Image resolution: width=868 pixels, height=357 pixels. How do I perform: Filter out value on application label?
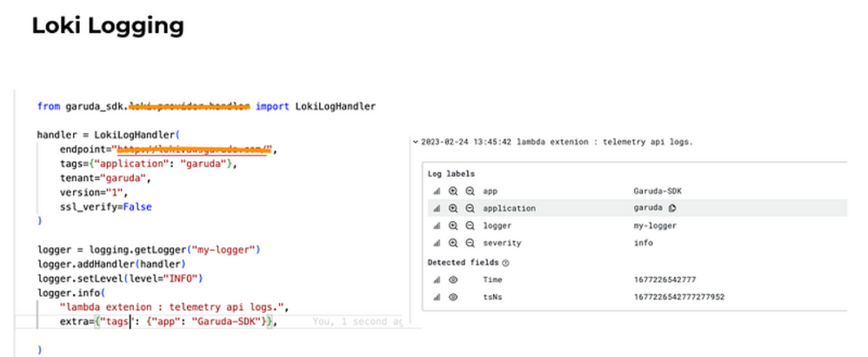click(x=470, y=208)
